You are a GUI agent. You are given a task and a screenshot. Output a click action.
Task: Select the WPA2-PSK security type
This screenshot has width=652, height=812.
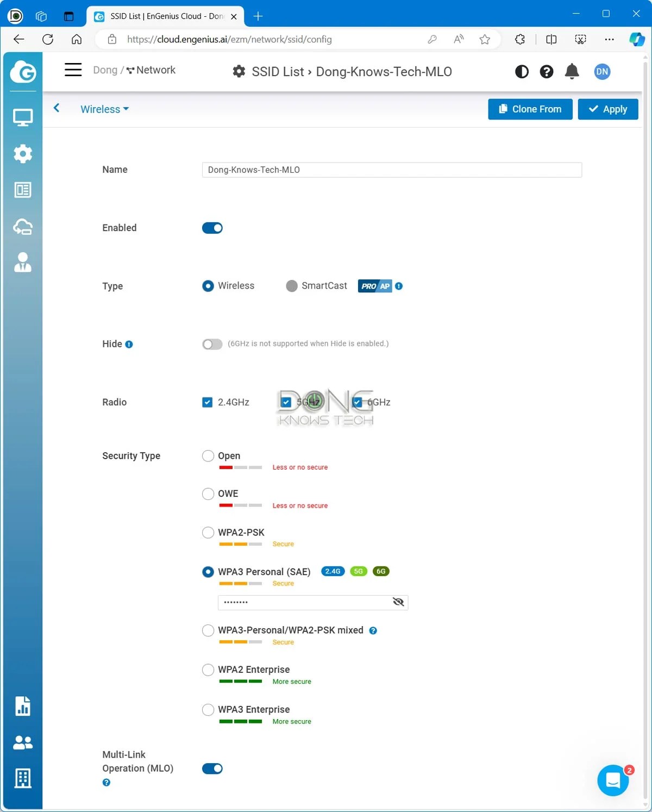click(208, 533)
